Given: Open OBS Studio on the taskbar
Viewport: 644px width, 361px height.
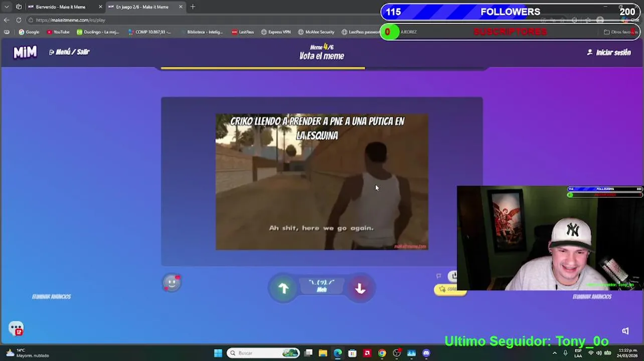Looking at the screenshot, I should click(x=397, y=353).
